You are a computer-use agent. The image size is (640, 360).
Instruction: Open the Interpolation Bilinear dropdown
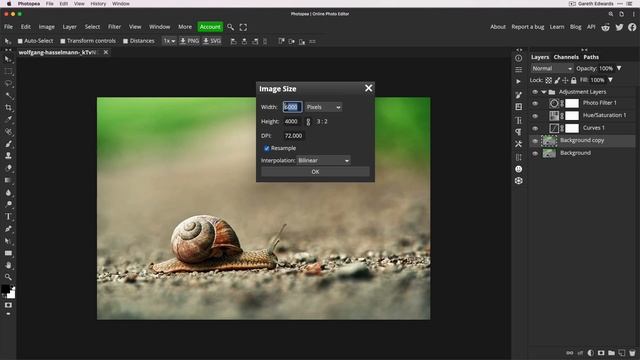pyautogui.click(x=323, y=160)
